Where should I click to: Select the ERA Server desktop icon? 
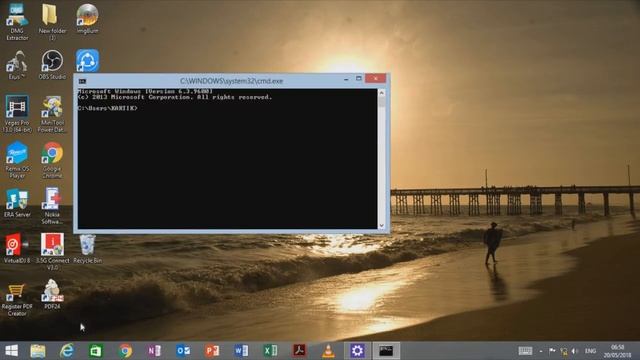pyautogui.click(x=17, y=202)
